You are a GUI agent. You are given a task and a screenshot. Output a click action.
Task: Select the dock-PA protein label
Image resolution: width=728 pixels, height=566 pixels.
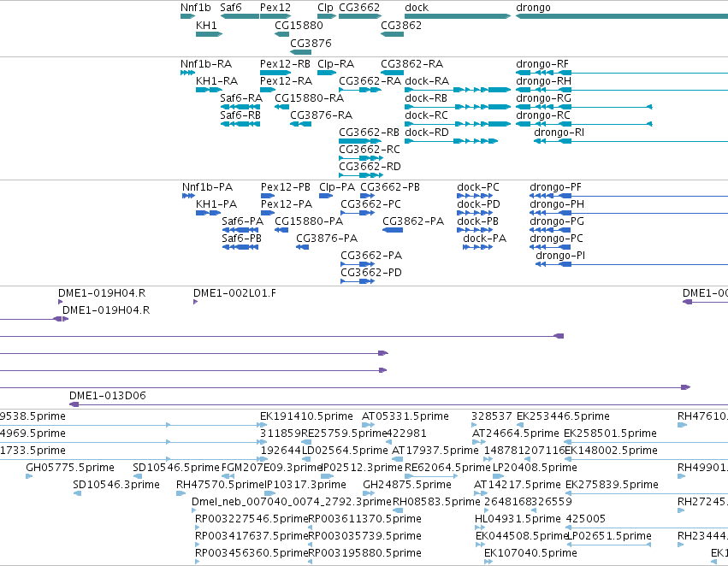coord(485,239)
